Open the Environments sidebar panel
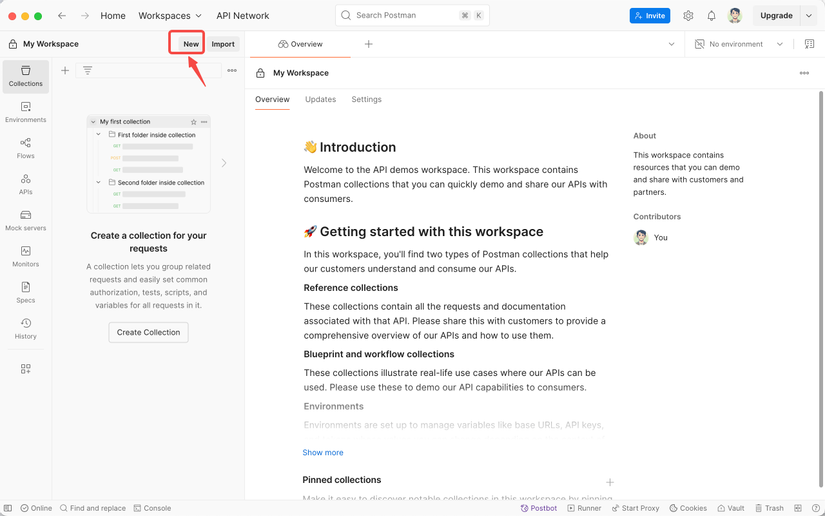The width and height of the screenshot is (825, 516). [x=25, y=113]
